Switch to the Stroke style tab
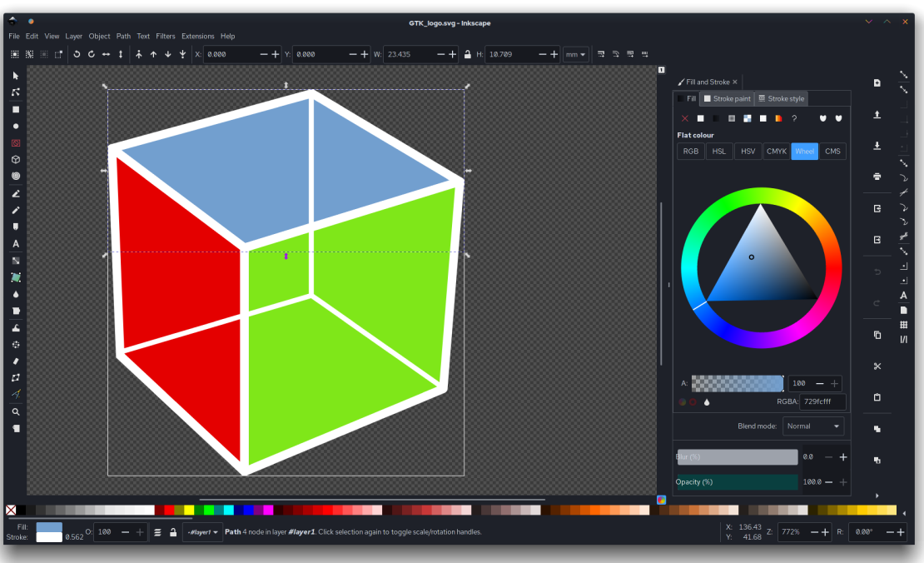Image resolution: width=924 pixels, height=563 pixels. coord(781,98)
